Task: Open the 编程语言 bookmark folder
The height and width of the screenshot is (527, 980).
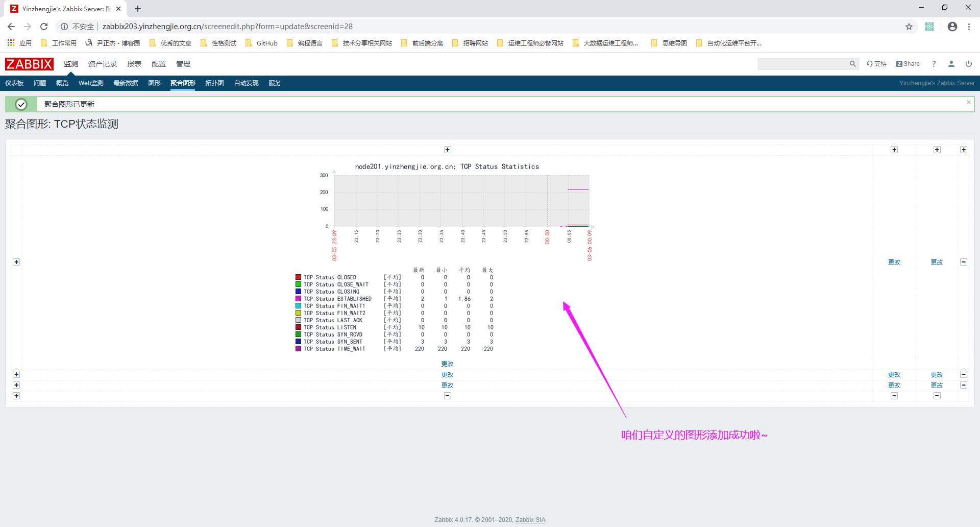Action: pyautogui.click(x=305, y=43)
